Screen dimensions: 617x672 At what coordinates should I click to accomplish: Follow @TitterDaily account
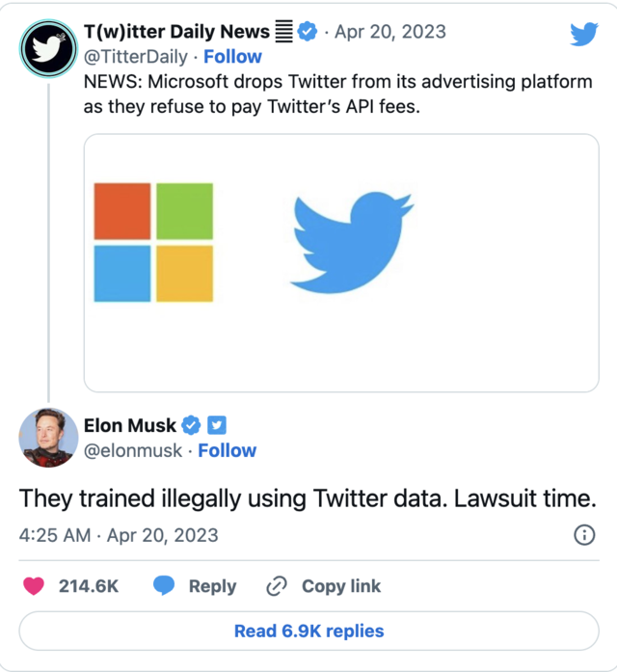coord(232,57)
